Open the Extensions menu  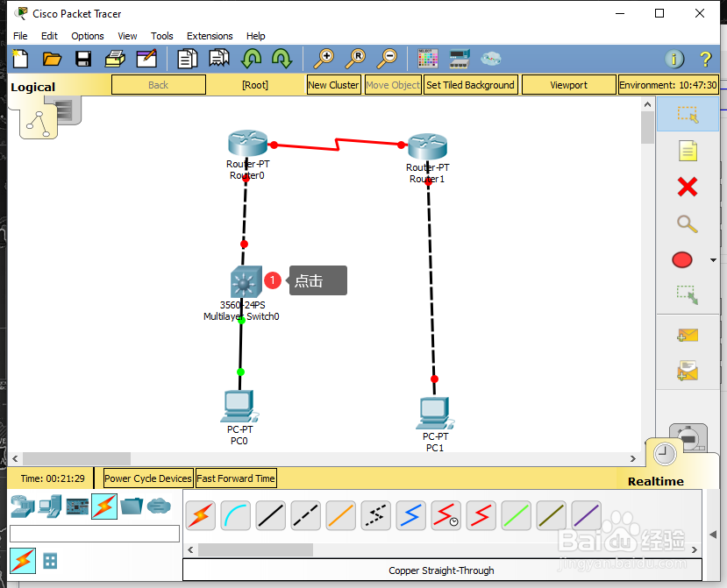coord(210,36)
